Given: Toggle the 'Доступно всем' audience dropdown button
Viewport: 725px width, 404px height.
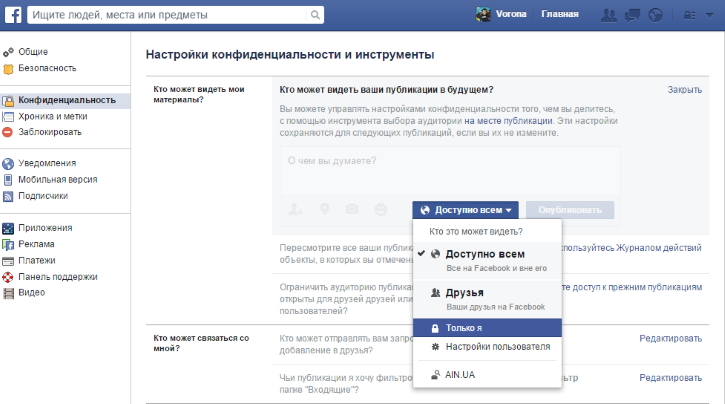Looking at the screenshot, I should point(466,210).
